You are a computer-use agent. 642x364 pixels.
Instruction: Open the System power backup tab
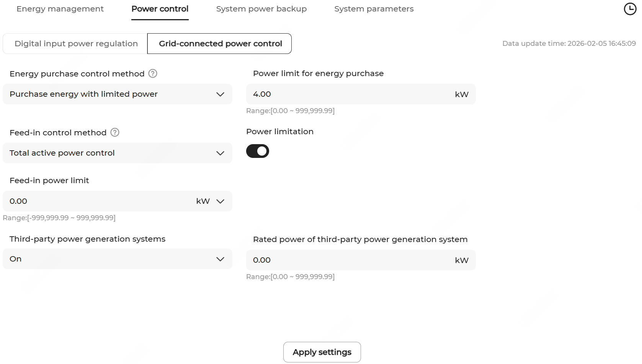click(x=261, y=9)
